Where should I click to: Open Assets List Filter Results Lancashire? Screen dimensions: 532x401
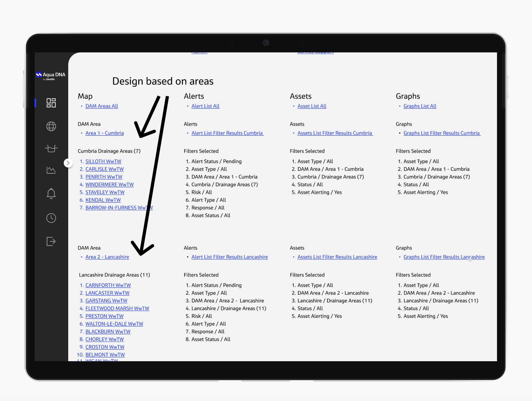click(x=337, y=257)
